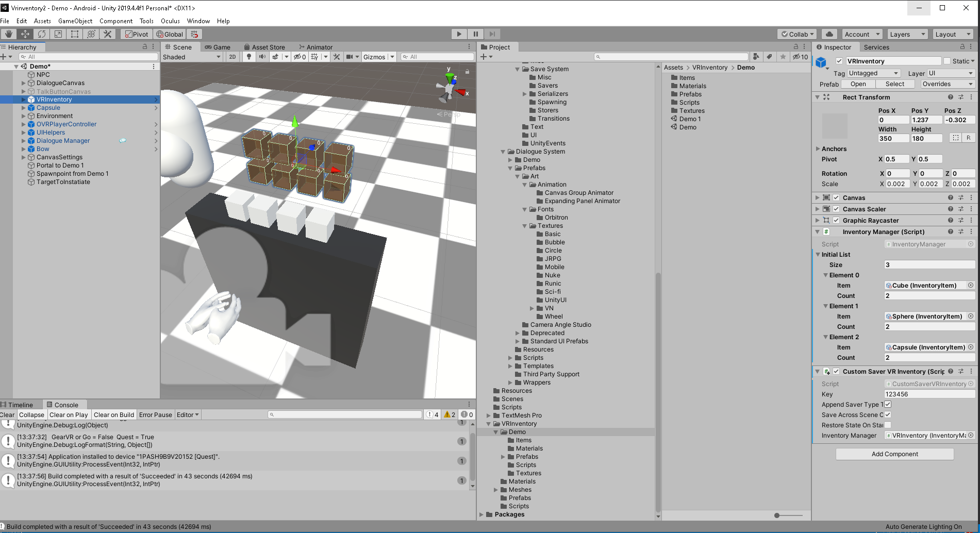Switch to the Timeline tab
The height and width of the screenshot is (533, 980).
click(17, 405)
